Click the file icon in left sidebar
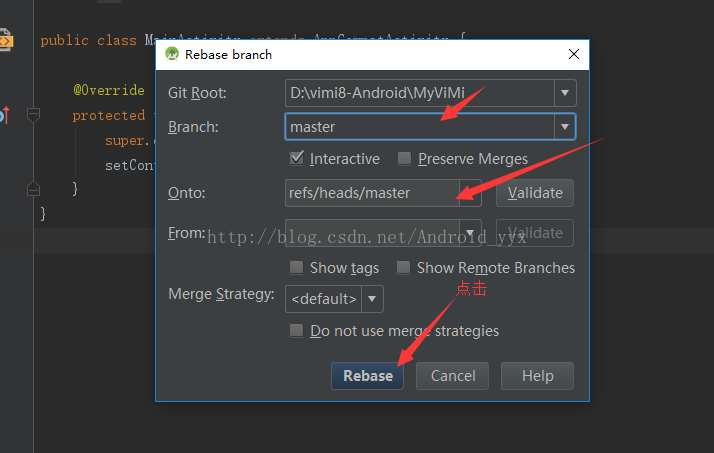 pyautogui.click(x=6, y=40)
